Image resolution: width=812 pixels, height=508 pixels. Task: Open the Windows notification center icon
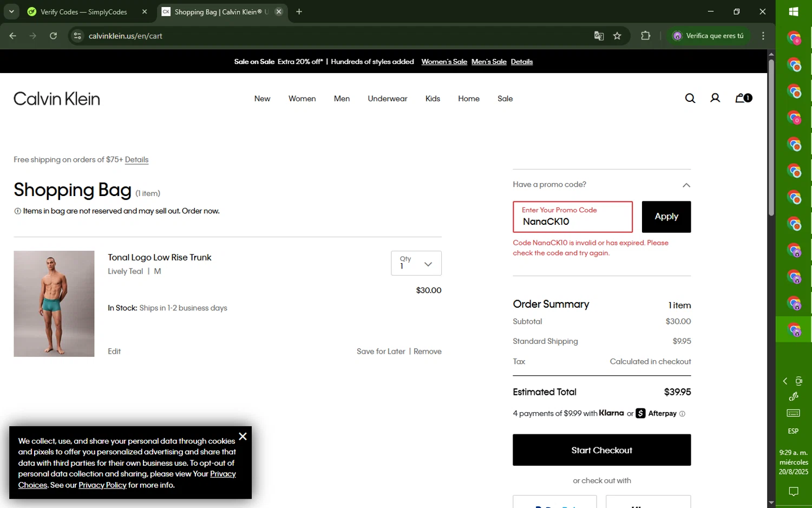tap(794, 492)
